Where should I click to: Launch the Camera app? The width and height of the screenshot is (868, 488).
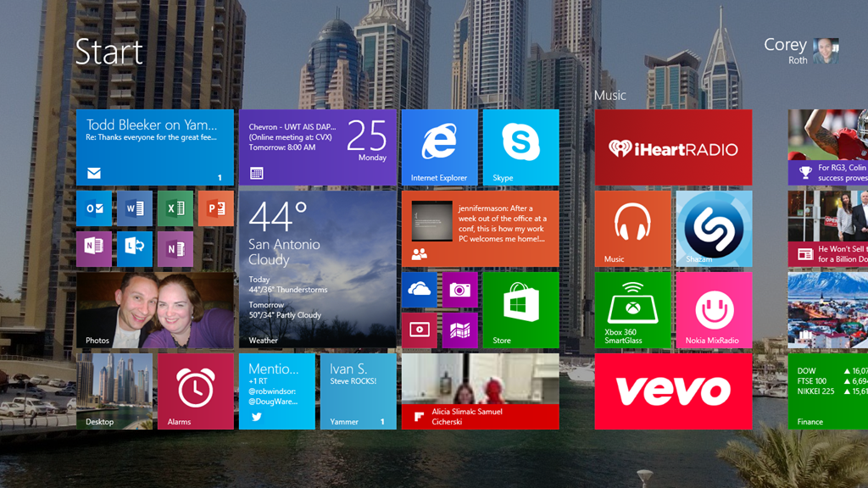[x=459, y=289]
